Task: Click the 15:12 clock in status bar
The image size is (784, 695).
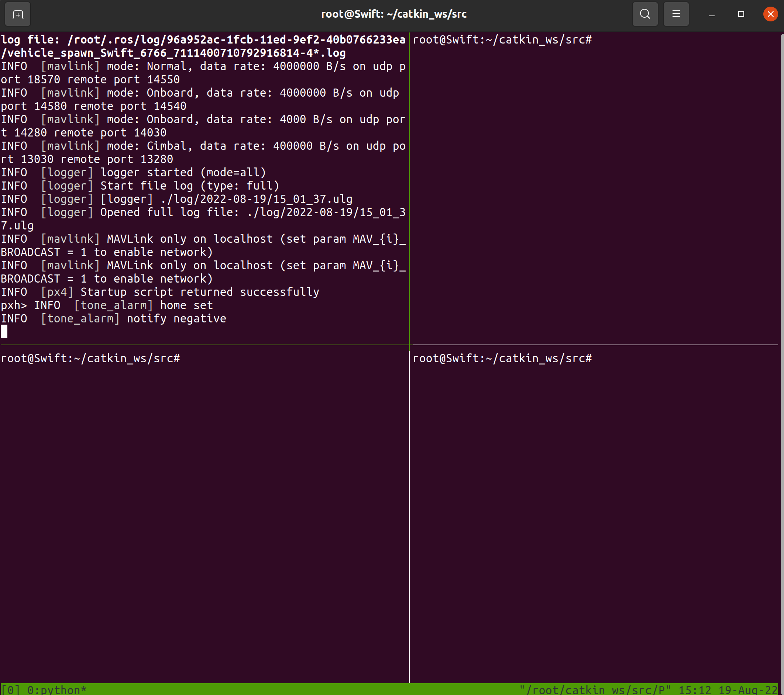Action: (695, 690)
